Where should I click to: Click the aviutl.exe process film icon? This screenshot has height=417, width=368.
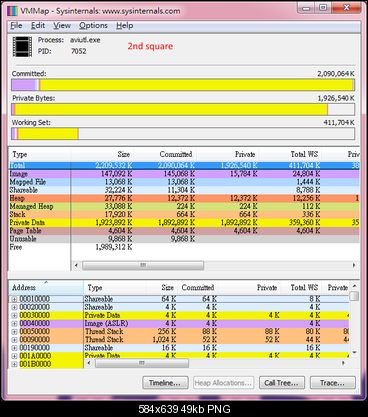click(22, 47)
